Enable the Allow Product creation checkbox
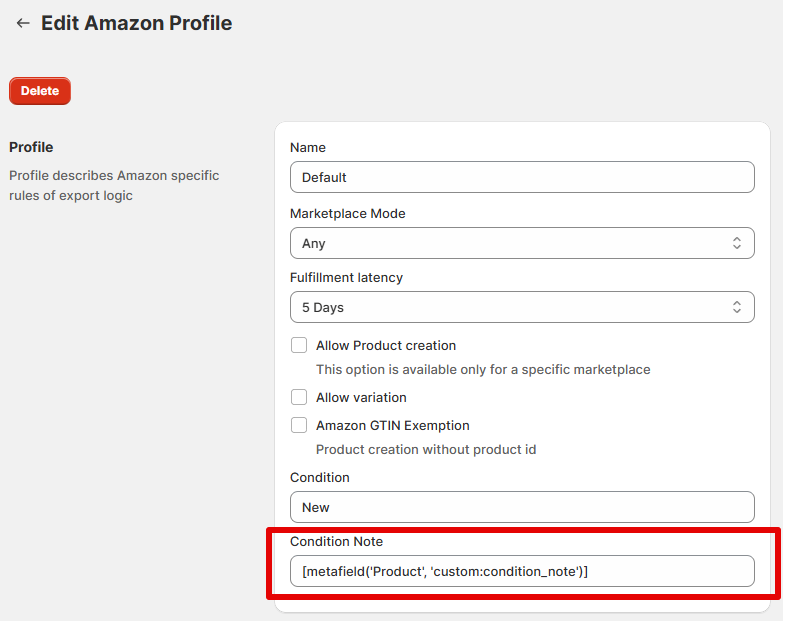 tap(299, 345)
